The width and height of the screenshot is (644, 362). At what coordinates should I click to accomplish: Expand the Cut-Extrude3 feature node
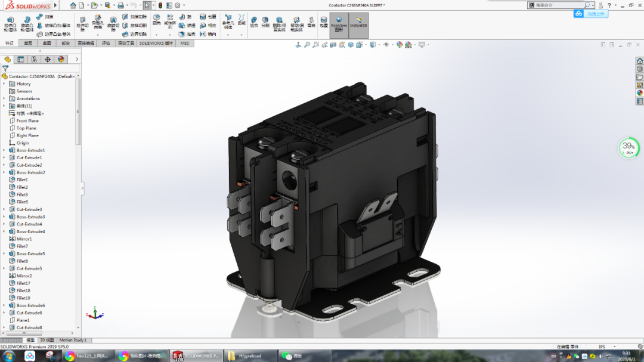[x=4, y=209]
